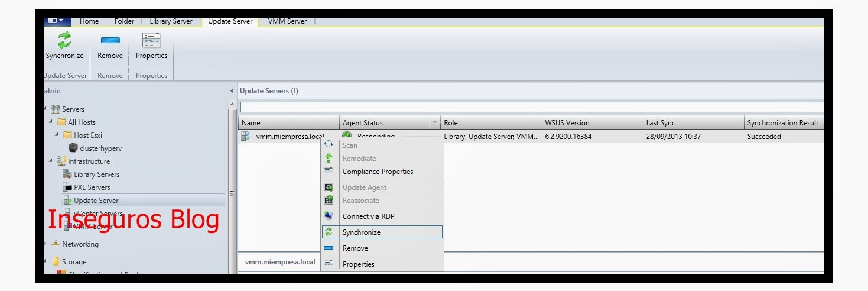Click the Update Servers search field
This screenshot has height=291, width=868.
click(531, 107)
